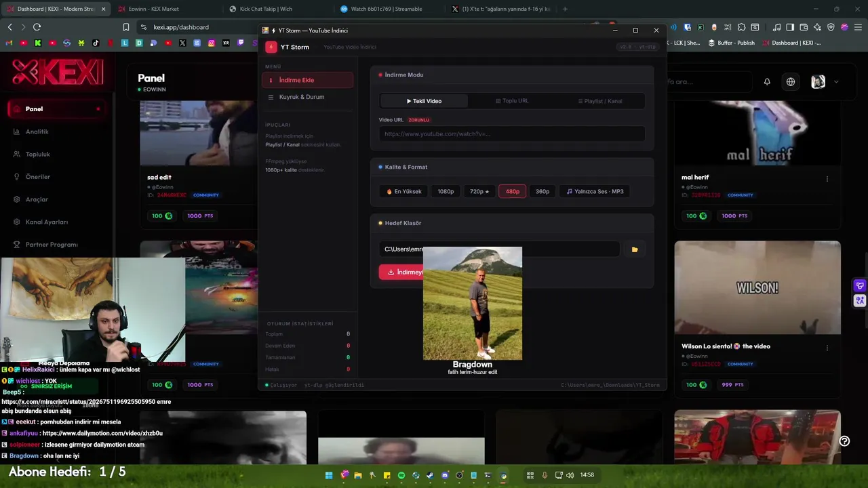The height and width of the screenshot is (488, 868).
Task: Go back in browser history
Action: (x=9, y=27)
